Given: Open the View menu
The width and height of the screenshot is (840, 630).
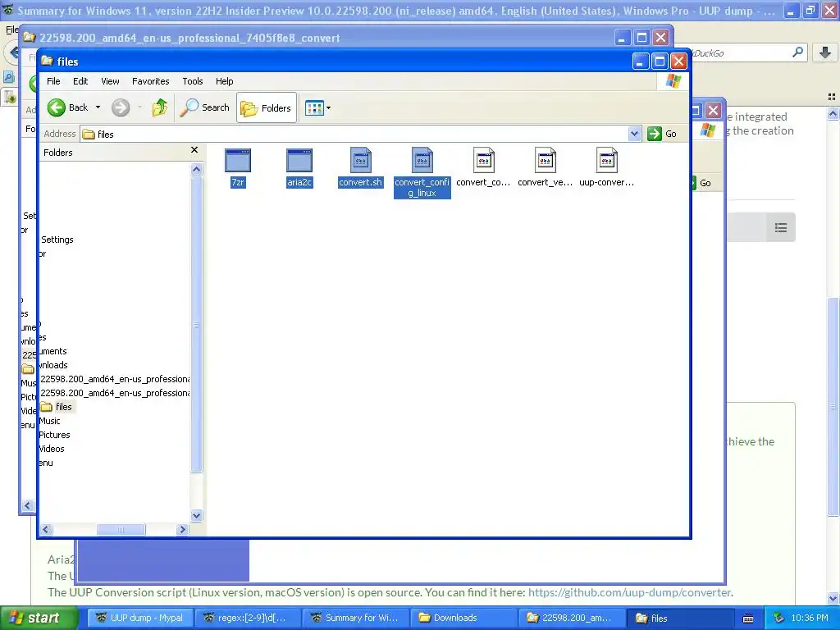Looking at the screenshot, I should [x=111, y=81].
